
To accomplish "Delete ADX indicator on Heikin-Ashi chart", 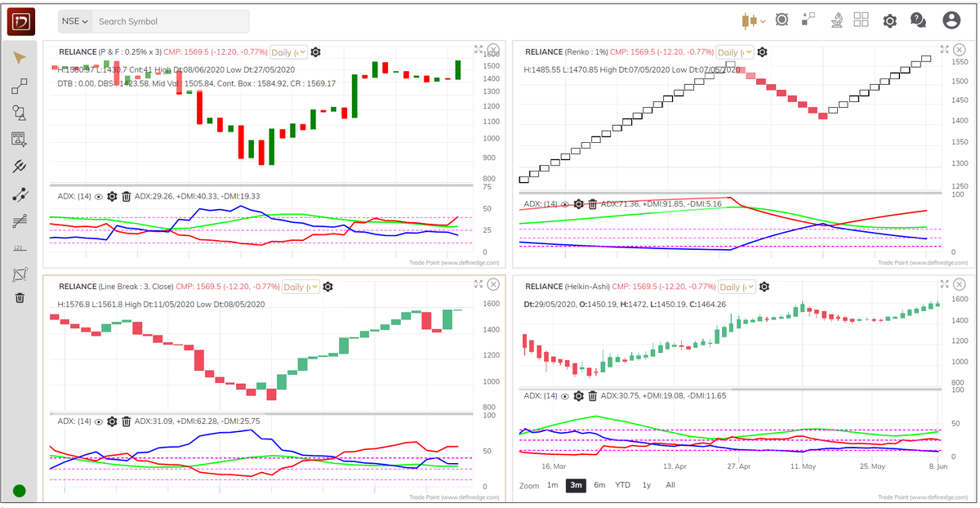I will [592, 395].
